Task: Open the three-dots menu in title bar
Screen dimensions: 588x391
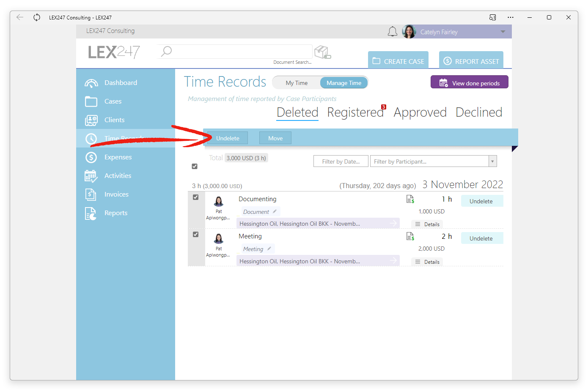Action: tap(511, 17)
